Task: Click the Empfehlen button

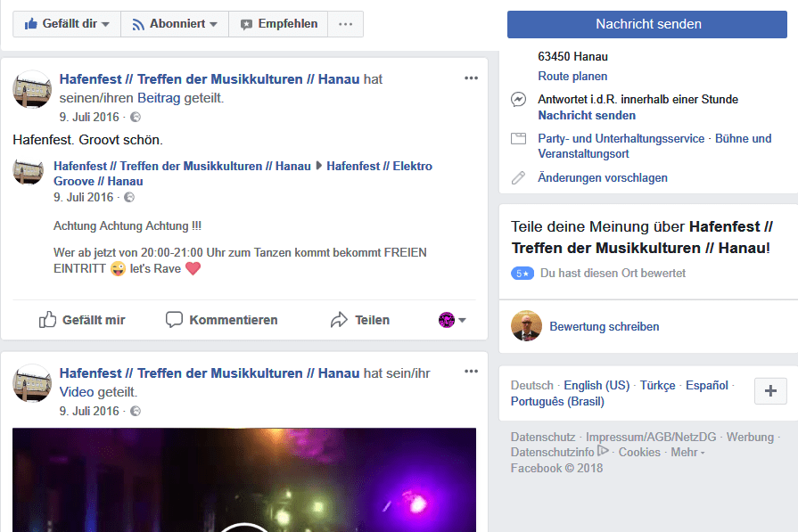Action: [x=278, y=24]
